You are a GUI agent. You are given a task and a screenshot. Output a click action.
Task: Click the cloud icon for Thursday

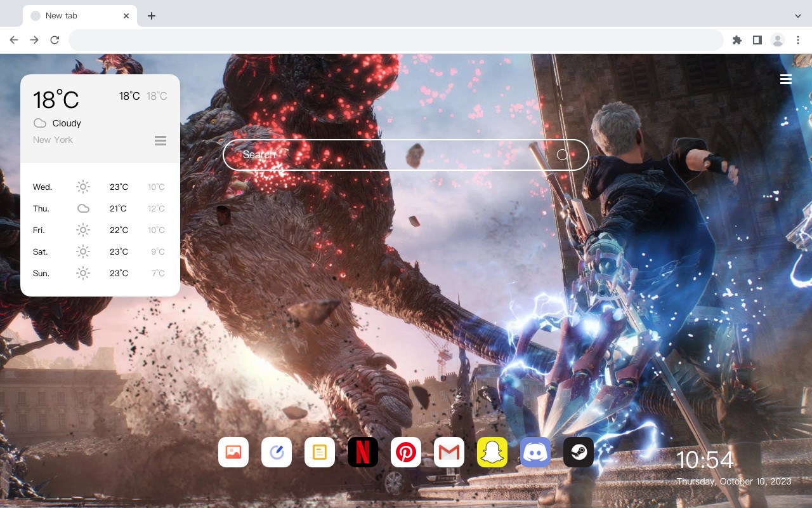(x=83, y=208)
